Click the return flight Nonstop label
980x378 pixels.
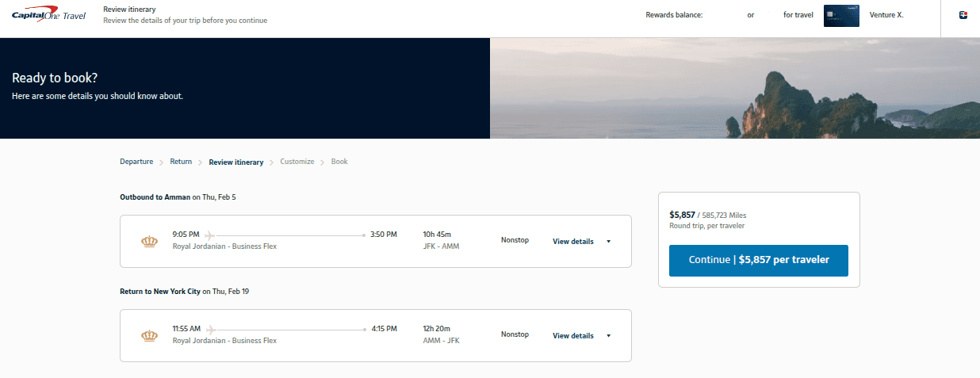(x=515, y=334)
